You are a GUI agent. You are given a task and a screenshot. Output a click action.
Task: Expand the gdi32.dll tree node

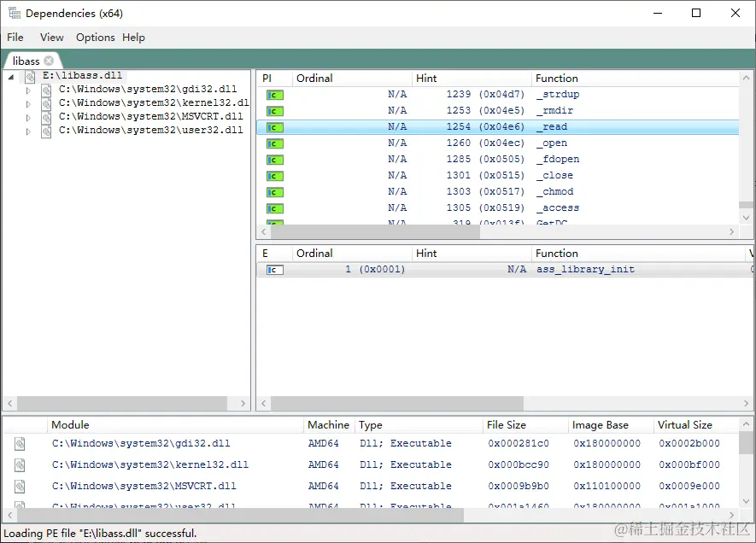click(27, 89)
